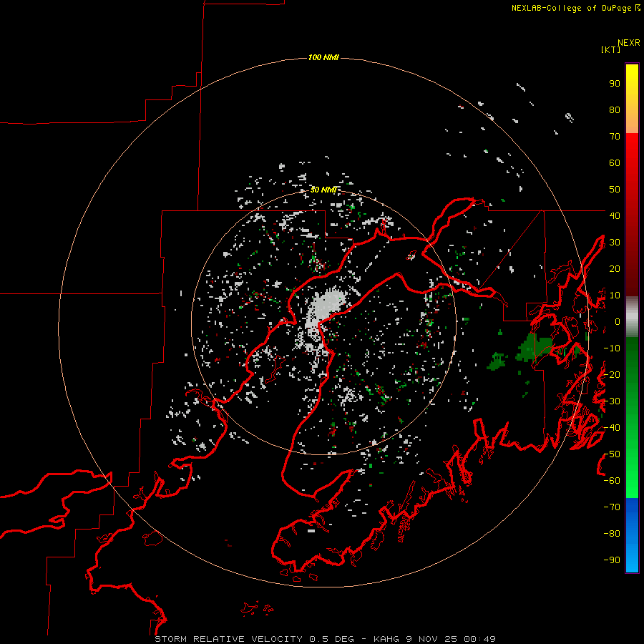Click the -90 value on velocity scale
The width and height of the screenshot is (644, 644).
click(612, 560)
